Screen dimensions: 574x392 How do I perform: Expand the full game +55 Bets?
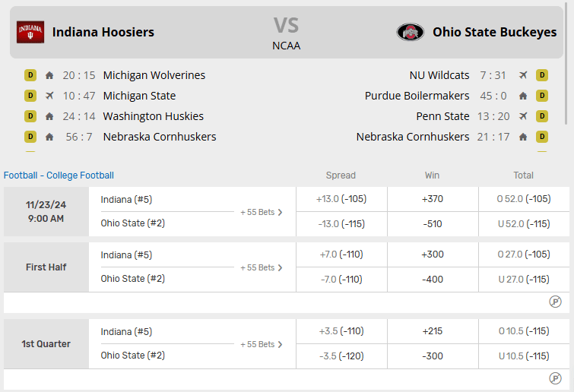(262, 212)
